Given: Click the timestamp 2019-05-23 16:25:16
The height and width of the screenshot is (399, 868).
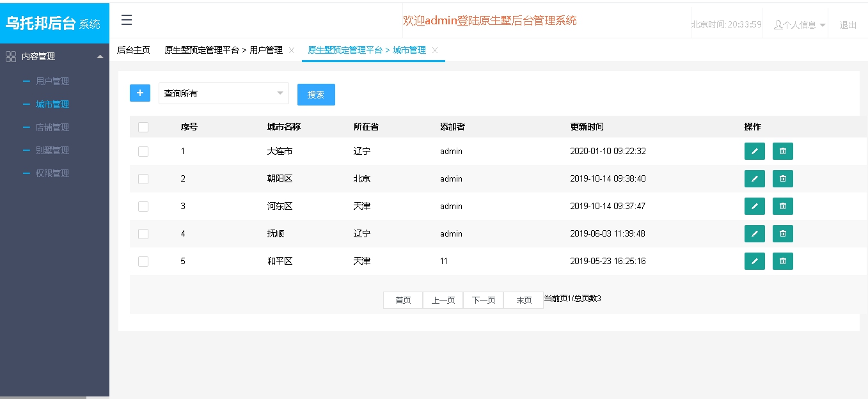Looking at the screenshot, I should 608,262.
